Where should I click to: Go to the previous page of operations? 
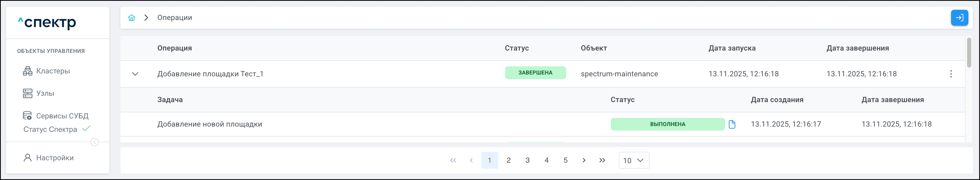(x=471, y=160)
